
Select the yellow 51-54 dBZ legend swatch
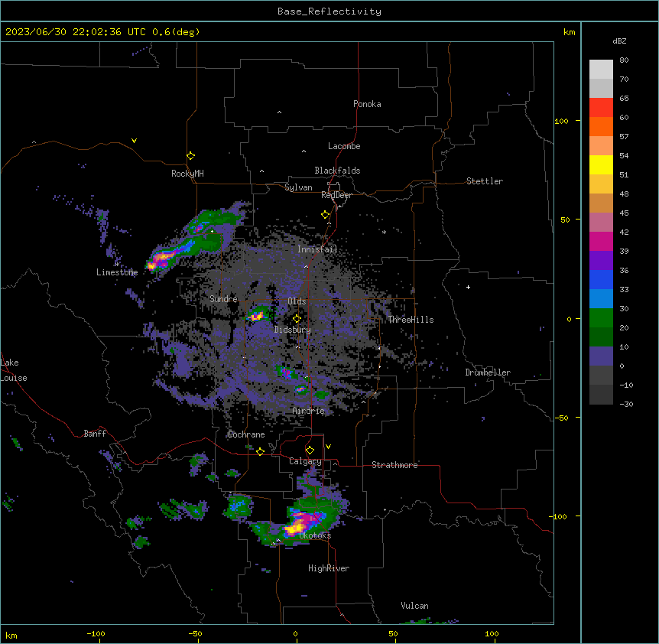601,164
